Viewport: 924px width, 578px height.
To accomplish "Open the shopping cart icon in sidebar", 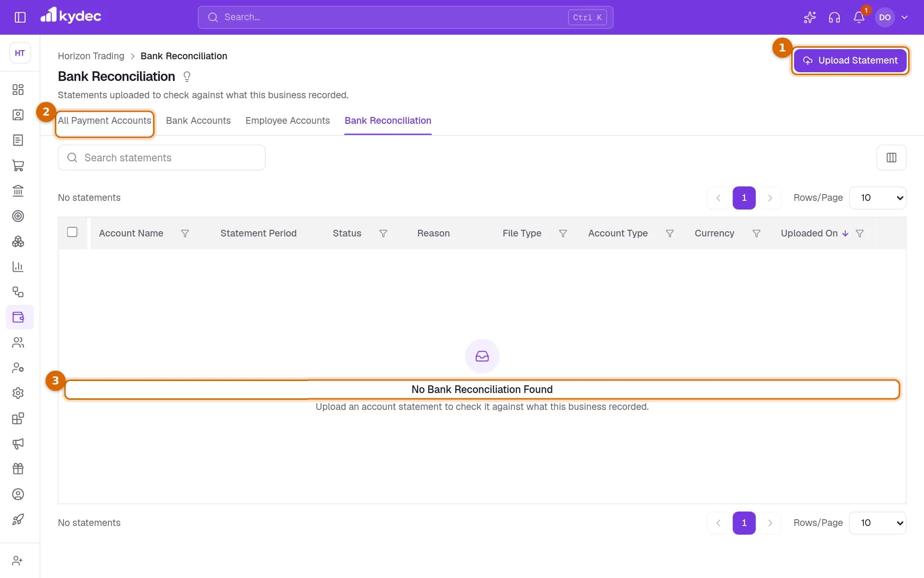I will 18,165.
